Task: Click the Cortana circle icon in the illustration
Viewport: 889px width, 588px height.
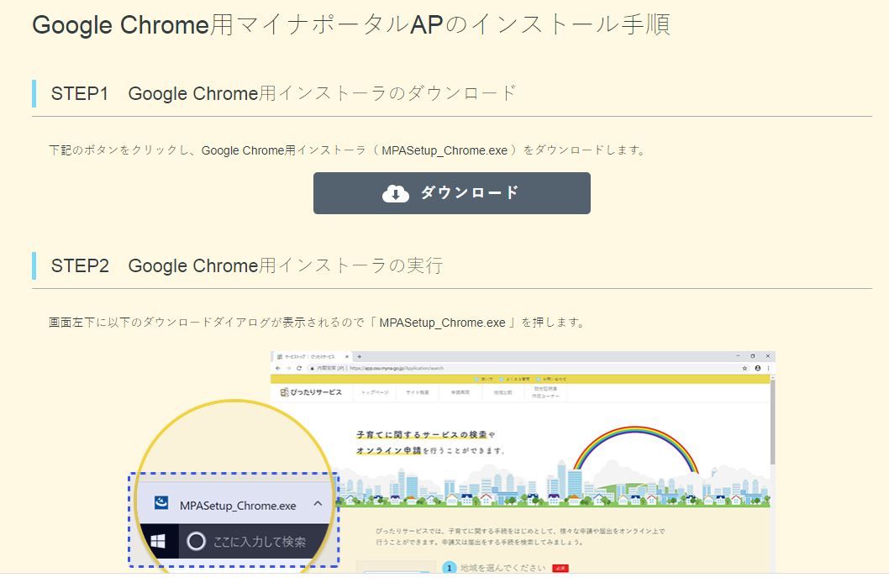Action: tap(196, 541)
